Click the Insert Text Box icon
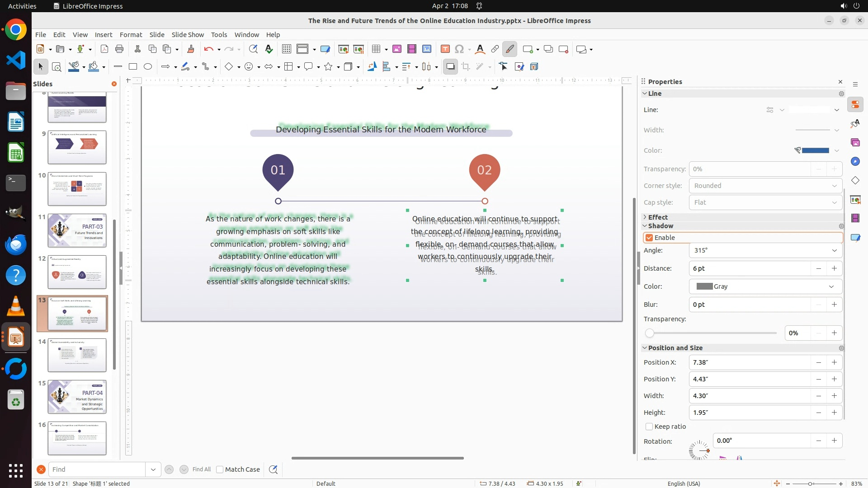The height and width of the screenshot is (488, 868). 445,49
